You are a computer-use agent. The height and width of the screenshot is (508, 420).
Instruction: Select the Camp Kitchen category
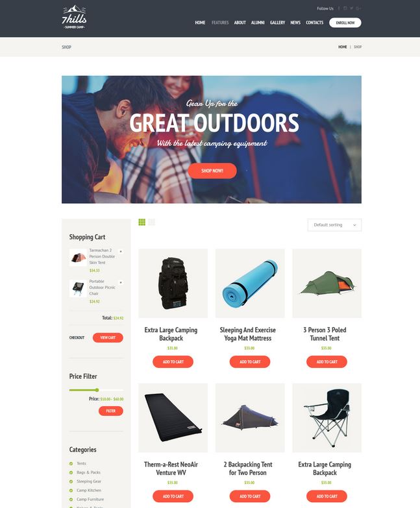[89, 490]
